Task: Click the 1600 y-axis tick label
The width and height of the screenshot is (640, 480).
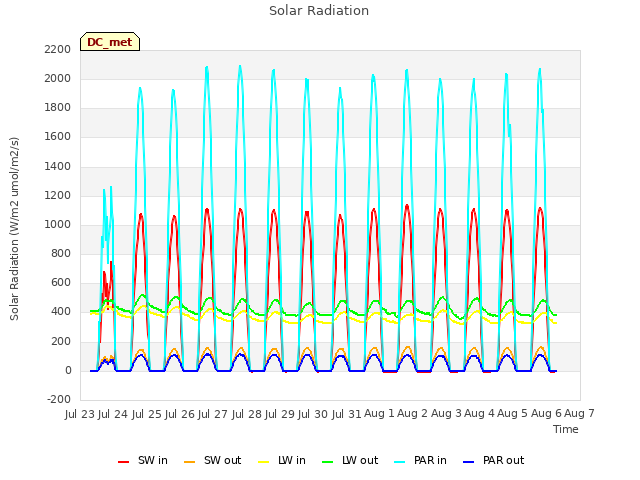Action: (58, 137)
